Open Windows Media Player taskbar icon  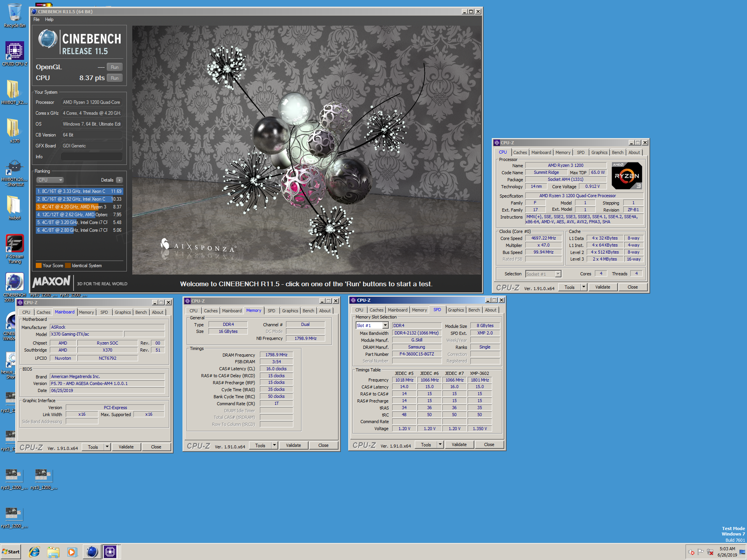coord(72,552)
